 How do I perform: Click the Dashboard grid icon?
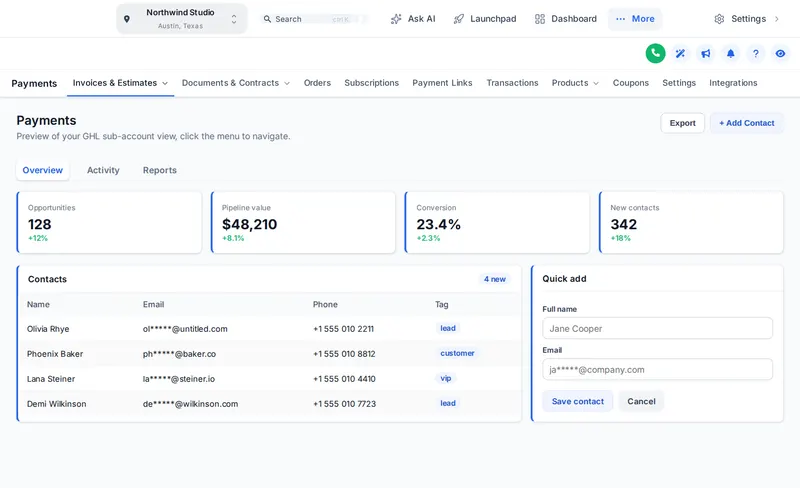click(x=540, y=19)
